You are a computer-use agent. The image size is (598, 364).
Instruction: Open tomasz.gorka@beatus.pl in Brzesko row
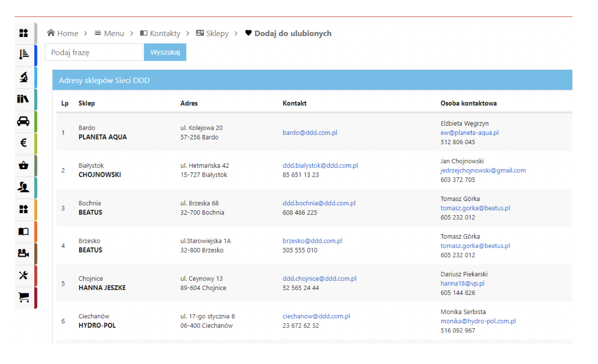pyautogui.click(x=475, y=246)
